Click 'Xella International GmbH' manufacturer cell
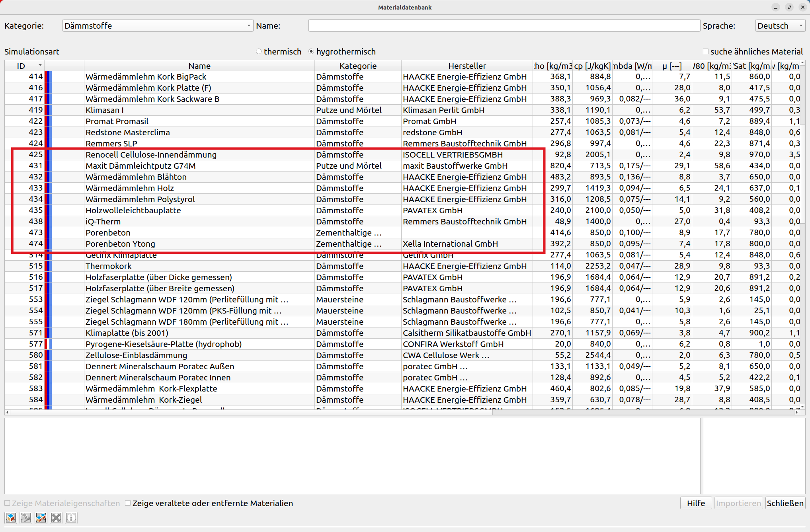 tap(467, 244)
